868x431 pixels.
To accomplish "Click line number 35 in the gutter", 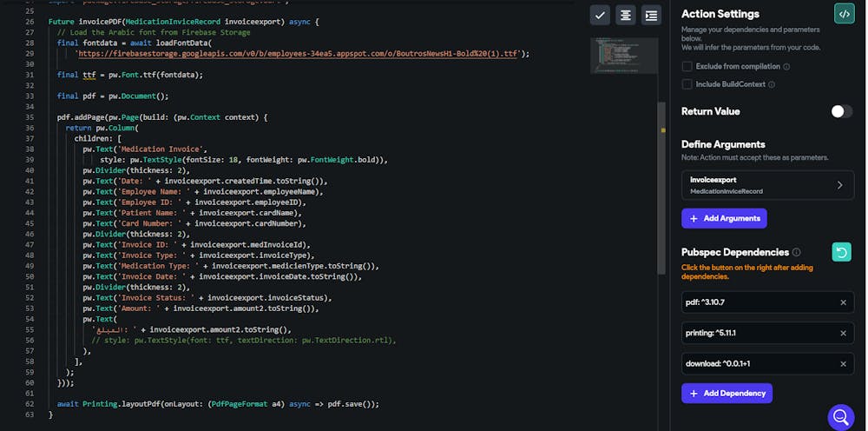I will tap(30, 117).
